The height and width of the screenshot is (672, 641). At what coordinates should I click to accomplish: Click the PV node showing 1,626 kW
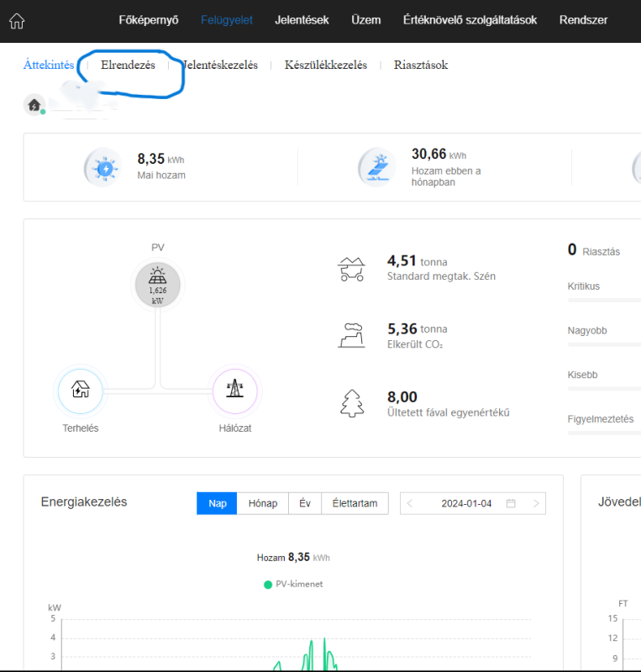[158, 285]
